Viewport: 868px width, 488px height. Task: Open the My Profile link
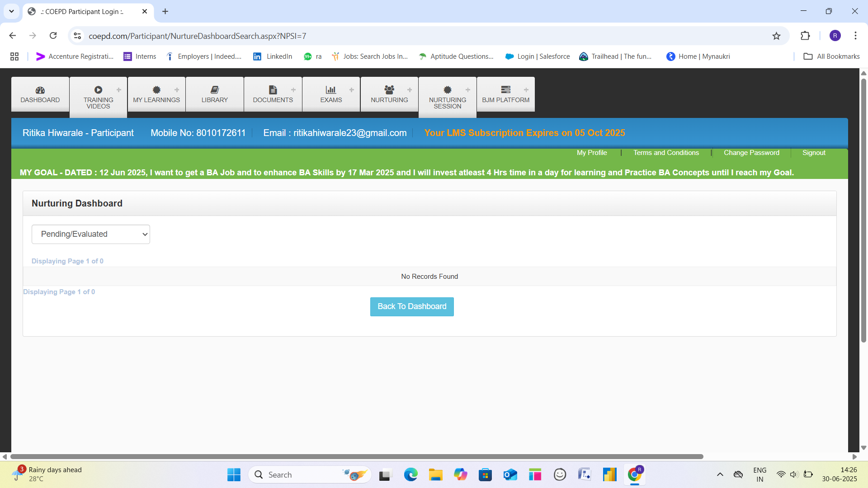[592, 153]
